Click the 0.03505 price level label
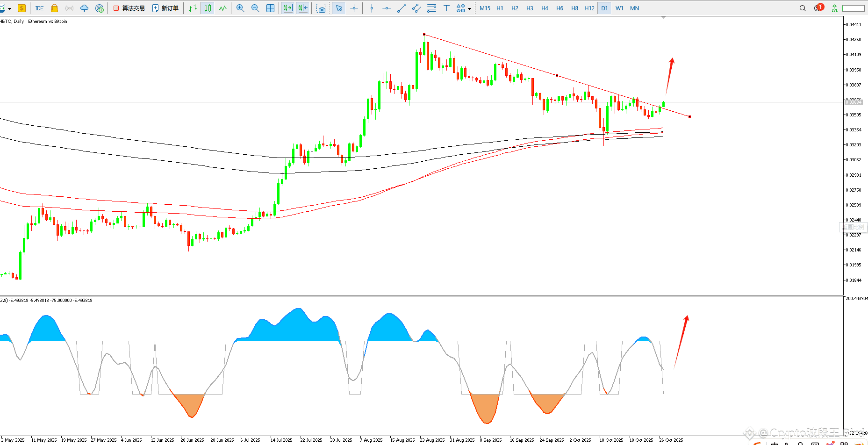 854,115
